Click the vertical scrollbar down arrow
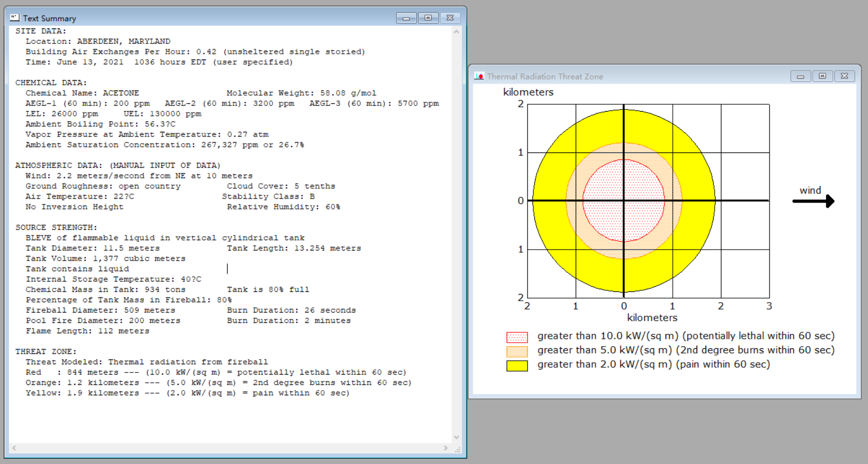 point(456,437)
